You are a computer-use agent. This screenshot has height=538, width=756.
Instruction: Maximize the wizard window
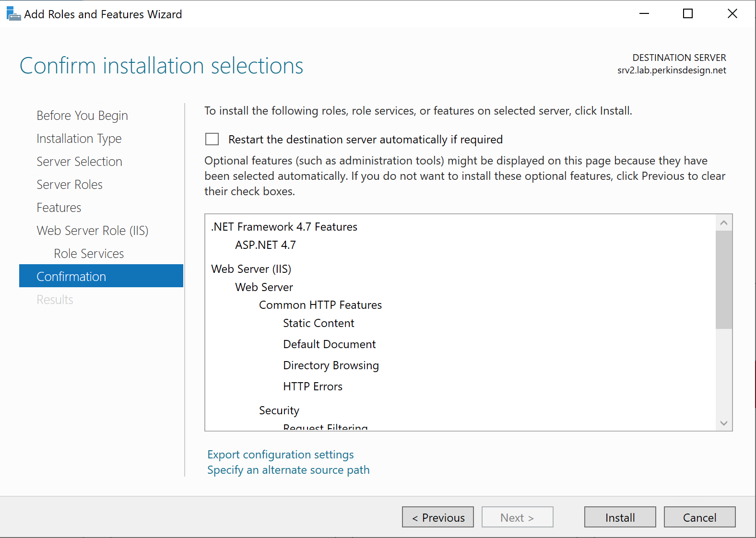(x=688, y=14)
